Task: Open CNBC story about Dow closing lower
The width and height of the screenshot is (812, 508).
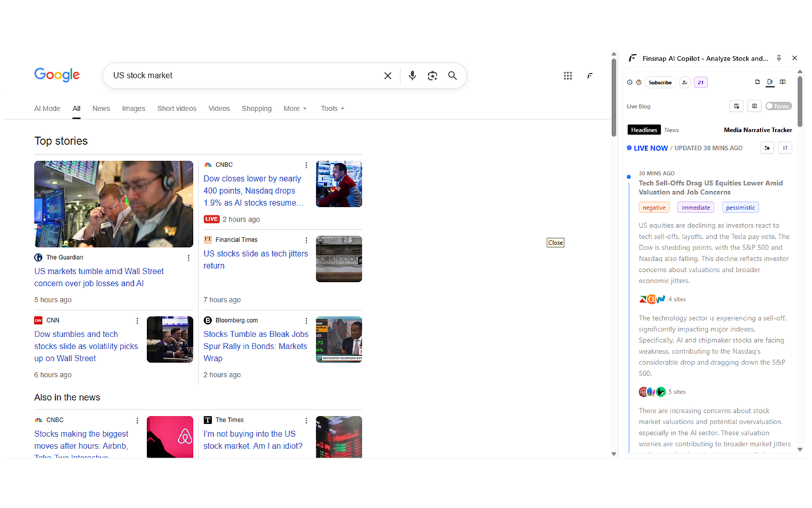Action: pos(253,190)
